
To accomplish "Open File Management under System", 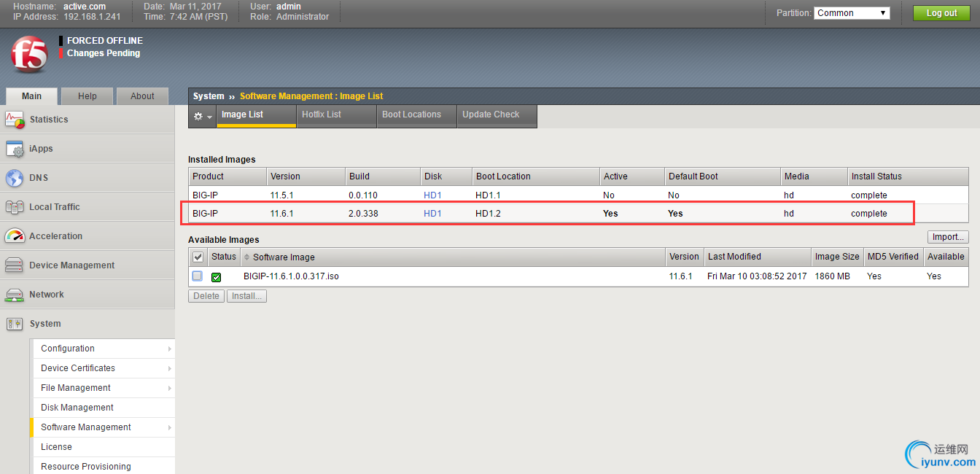I will [x=103, y=388].
